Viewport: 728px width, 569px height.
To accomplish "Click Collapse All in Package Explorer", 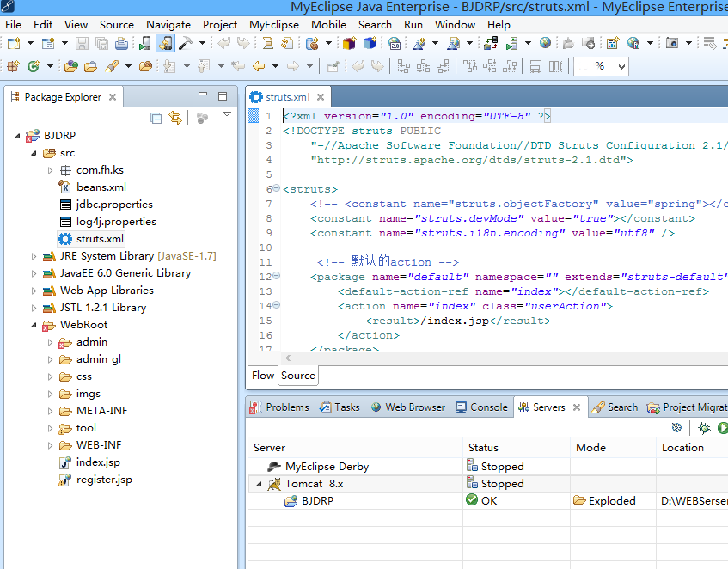I will pyautogui.click(x=156, y=119).
